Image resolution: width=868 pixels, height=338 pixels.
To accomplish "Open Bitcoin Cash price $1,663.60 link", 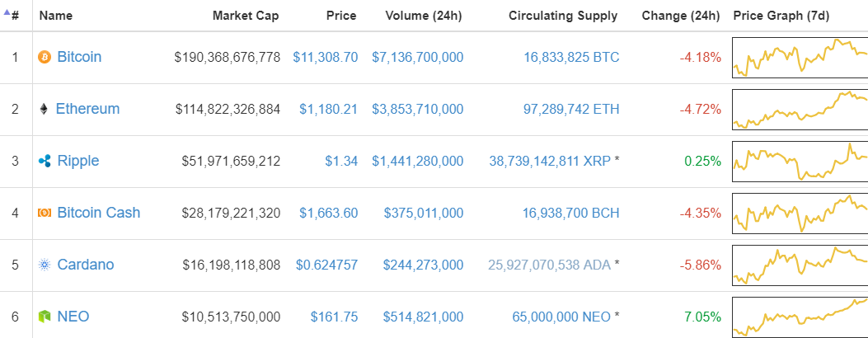I will coord(329,213).
